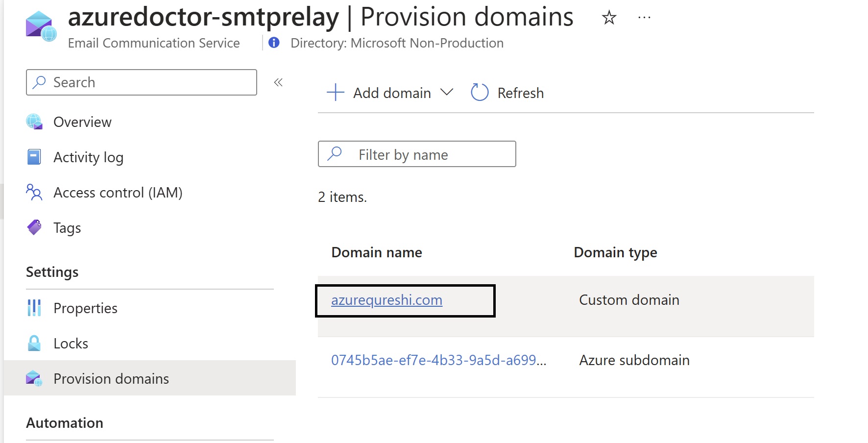Click the Azure subdomain cell
868x443 pixels.
point(634,360)
